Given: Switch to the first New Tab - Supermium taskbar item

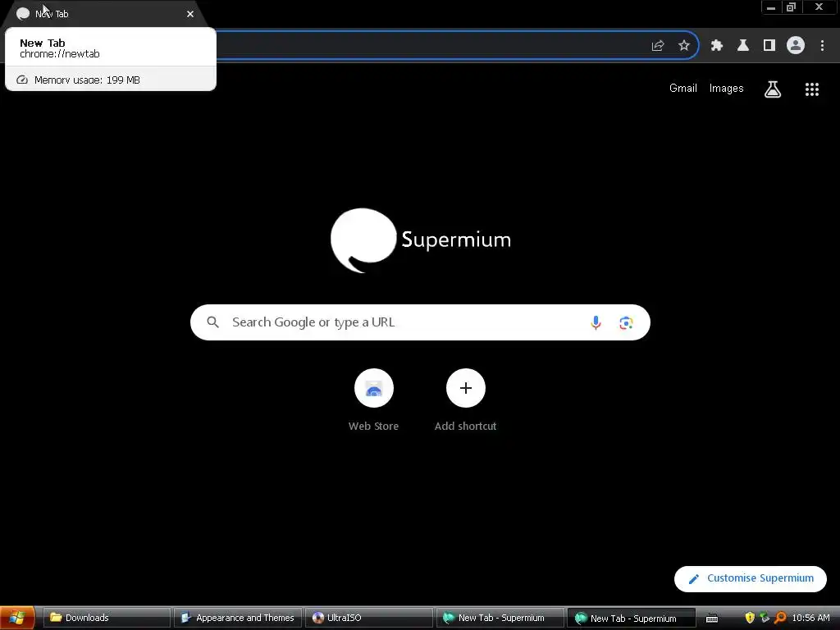Looking at the screenshot, I should (500, 618).
